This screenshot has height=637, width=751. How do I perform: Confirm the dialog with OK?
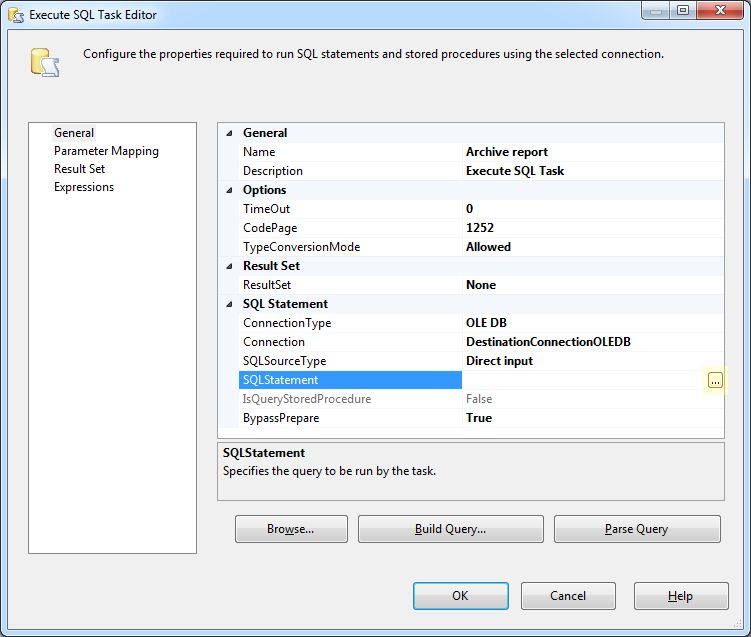click(460, 596)
